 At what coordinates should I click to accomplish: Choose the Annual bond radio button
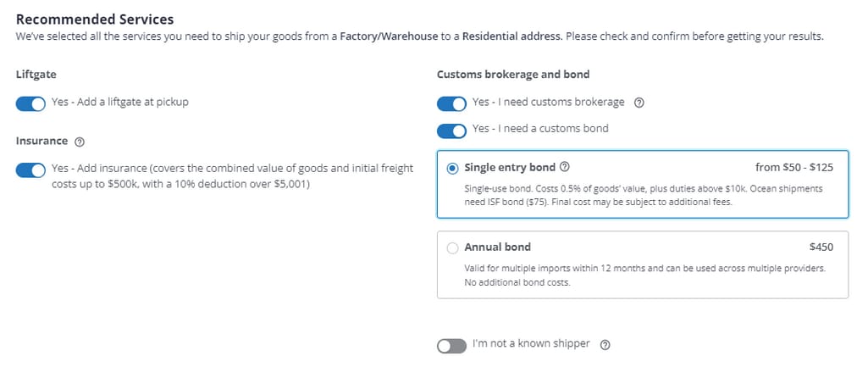coord(452,247)
